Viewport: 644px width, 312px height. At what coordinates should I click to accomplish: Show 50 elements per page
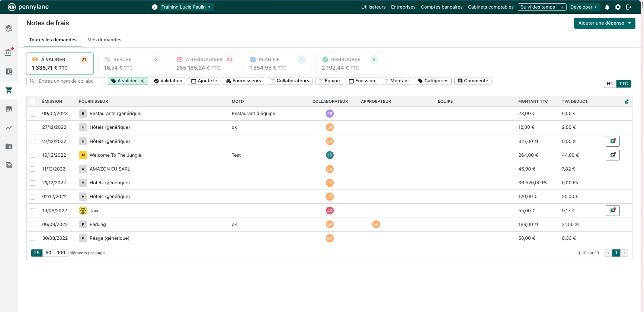48,253
